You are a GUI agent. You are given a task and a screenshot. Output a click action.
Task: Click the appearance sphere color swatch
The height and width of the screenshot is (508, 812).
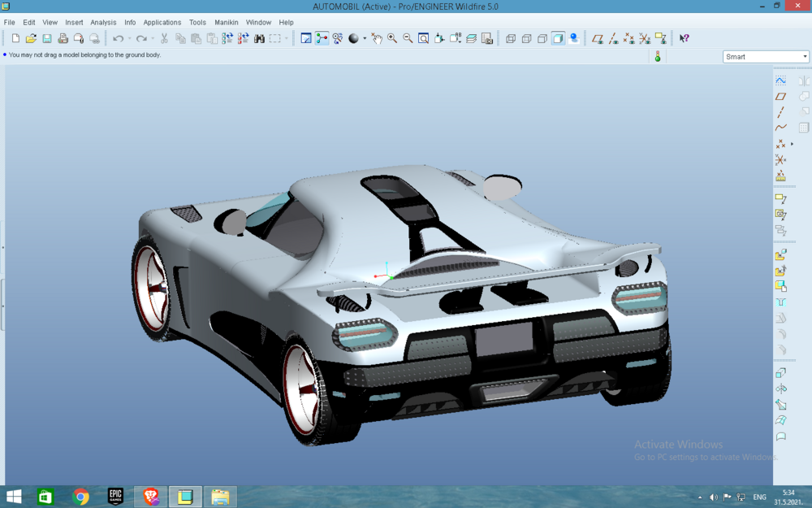point(354,38)
